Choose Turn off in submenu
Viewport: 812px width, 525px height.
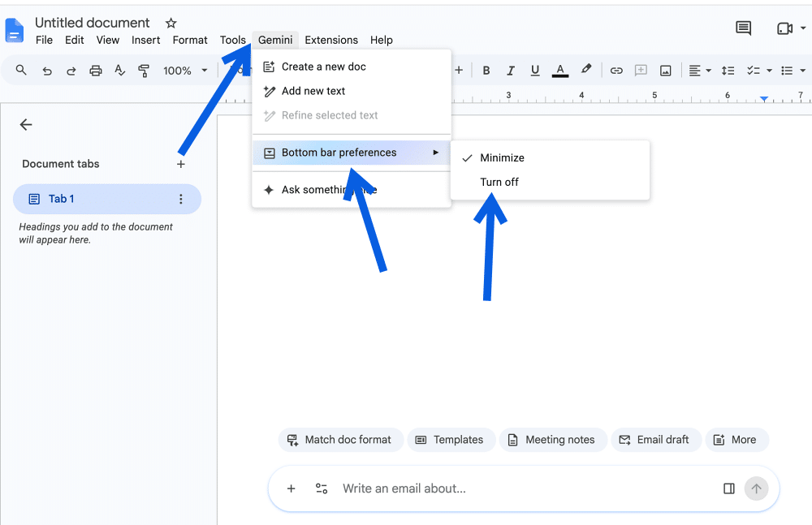(x=550, y=182)
